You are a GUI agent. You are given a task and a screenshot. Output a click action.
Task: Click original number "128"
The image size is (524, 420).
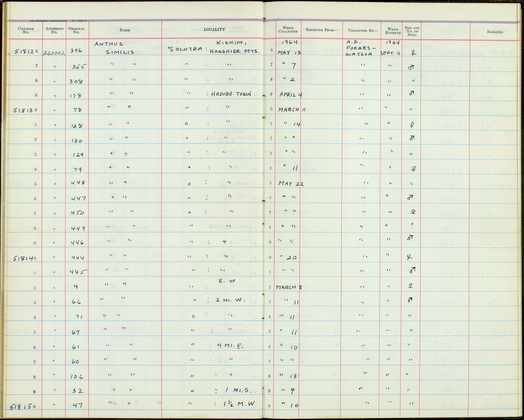click(77, 126)
